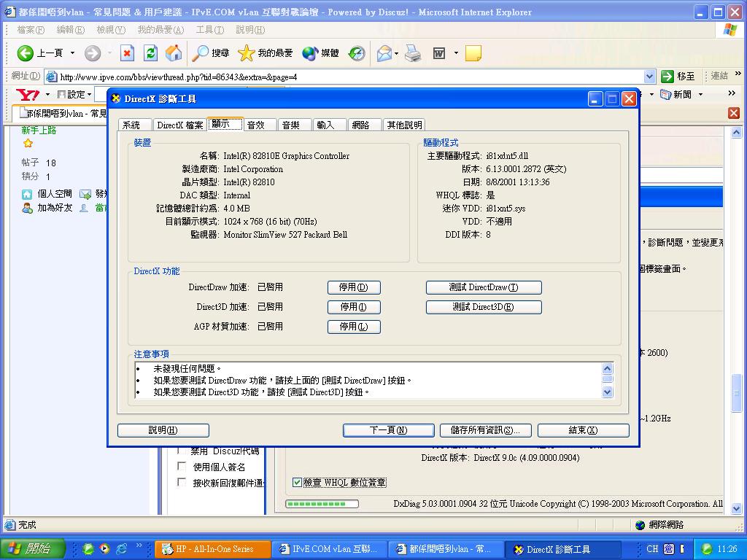Click the 測試 DirectDraw(T) button

484,287
